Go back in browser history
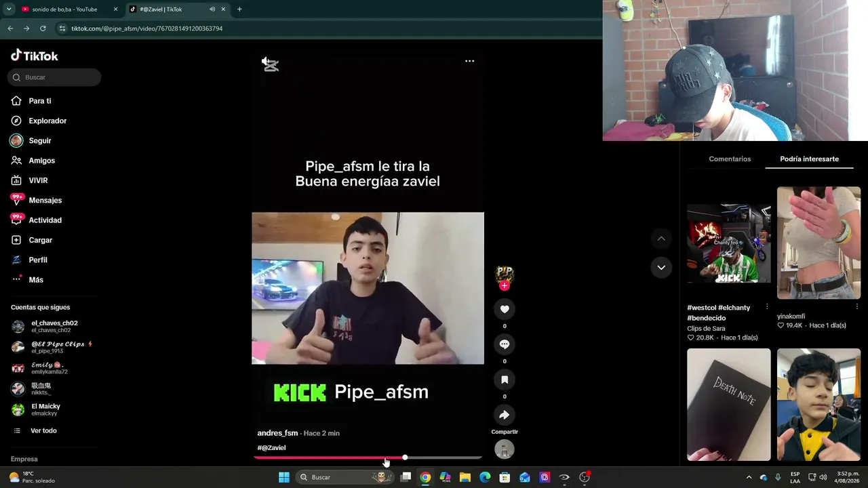The width and height of the screenshot is (868, 488). coord(10,28)
